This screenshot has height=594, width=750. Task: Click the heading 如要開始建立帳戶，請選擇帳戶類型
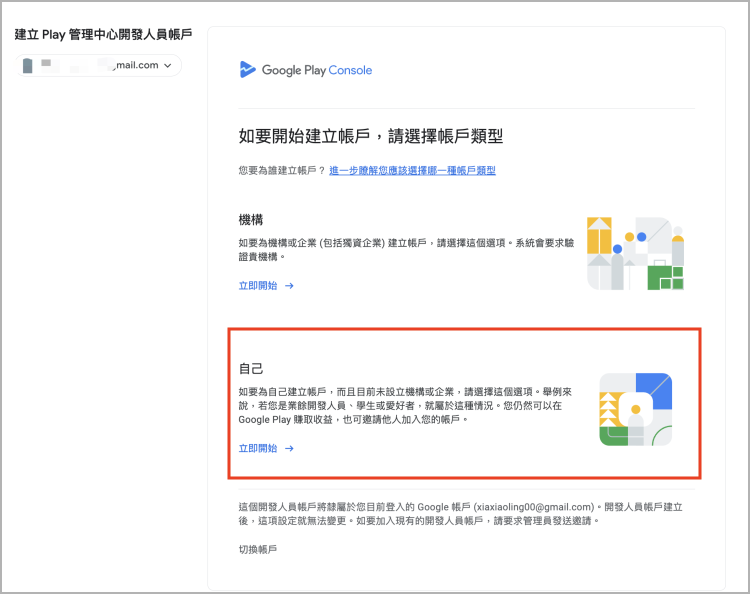click(371, 136)
